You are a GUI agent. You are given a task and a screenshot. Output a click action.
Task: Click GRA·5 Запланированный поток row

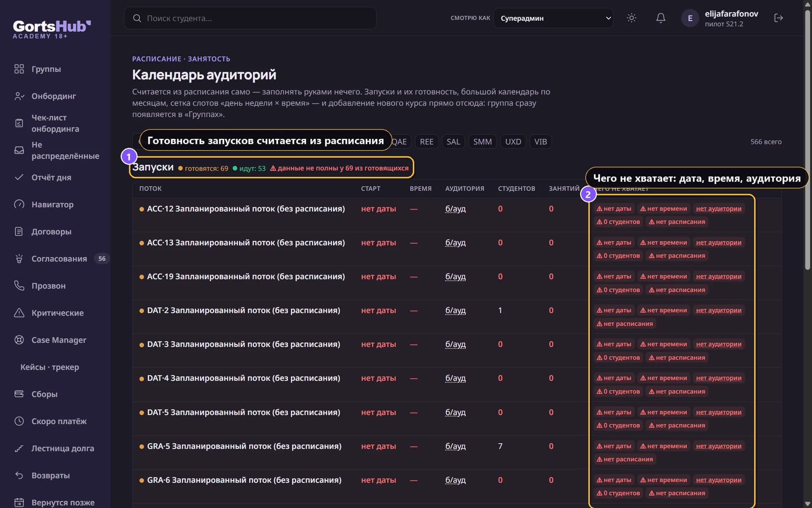(x=457, y=452)
